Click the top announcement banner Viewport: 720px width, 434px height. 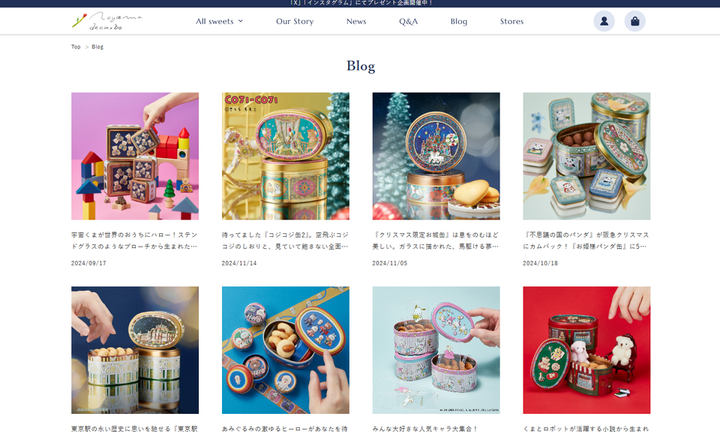pos(360,3)
